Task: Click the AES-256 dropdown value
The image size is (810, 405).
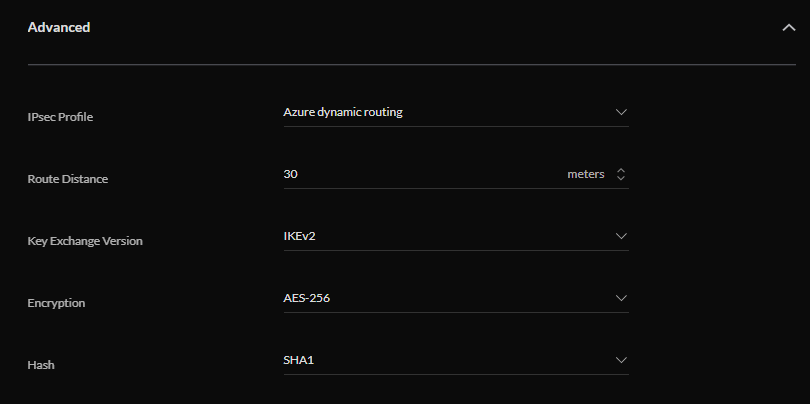Action: [307, 298]
